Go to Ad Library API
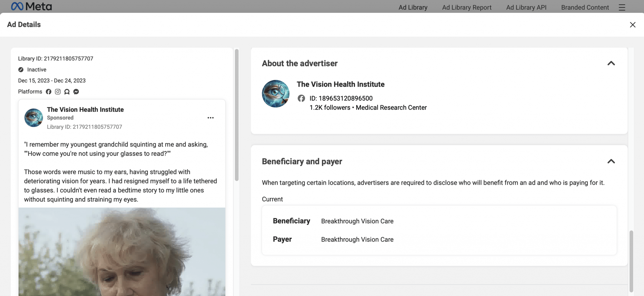 click(526, 8)
